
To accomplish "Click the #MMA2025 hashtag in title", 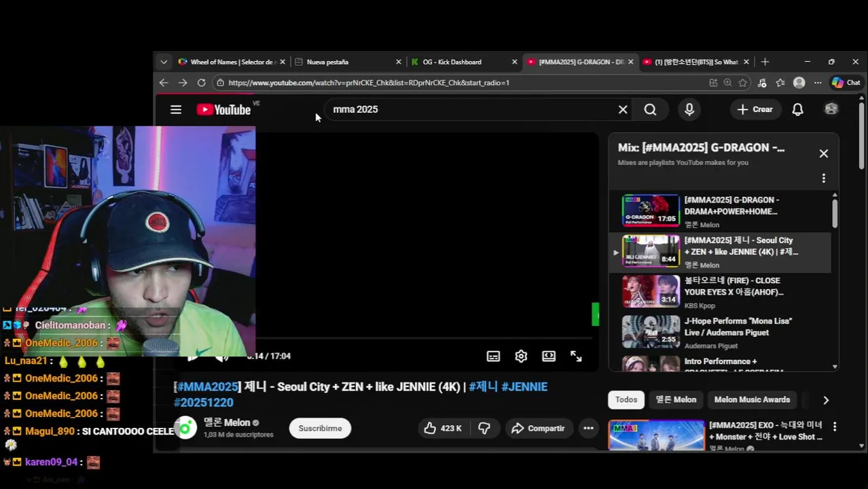I will coord(206,386).
